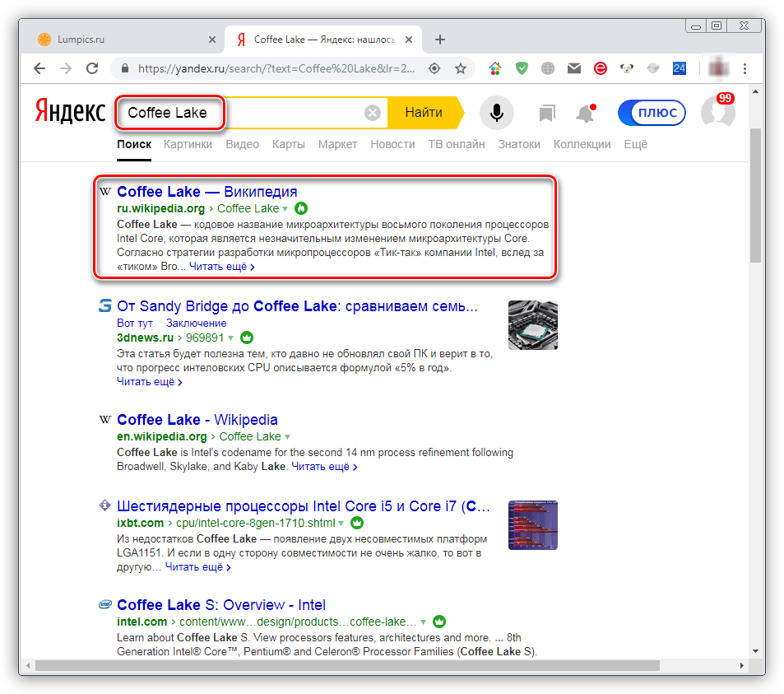Clear the Yandex search field

point(373,113)
